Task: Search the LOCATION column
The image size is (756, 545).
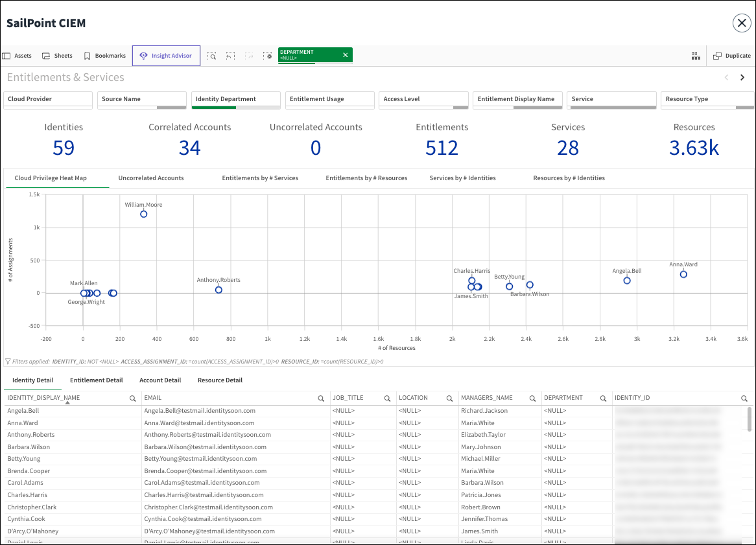Action: coord(449,399)
